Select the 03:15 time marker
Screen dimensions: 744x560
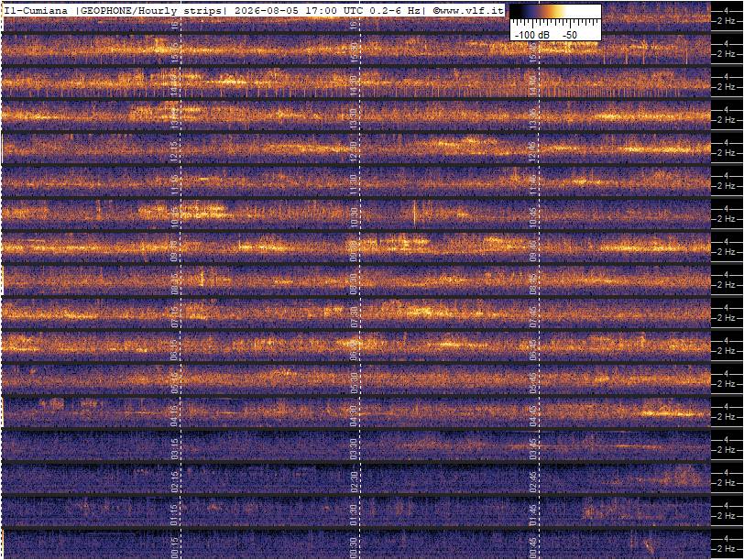(174, 449)
